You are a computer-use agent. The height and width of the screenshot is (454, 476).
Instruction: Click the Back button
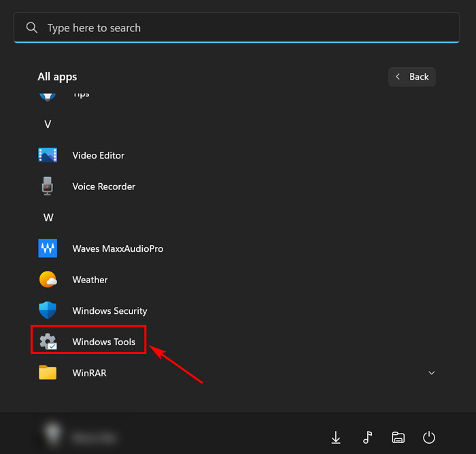coord(412,77)
